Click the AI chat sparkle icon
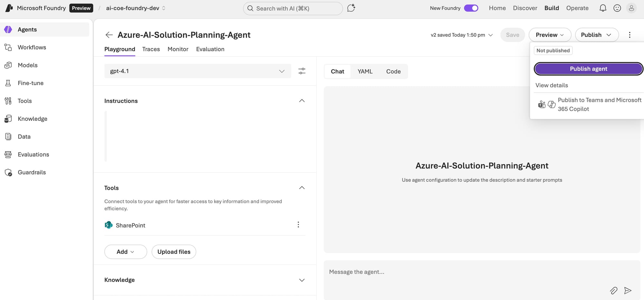 351,8
